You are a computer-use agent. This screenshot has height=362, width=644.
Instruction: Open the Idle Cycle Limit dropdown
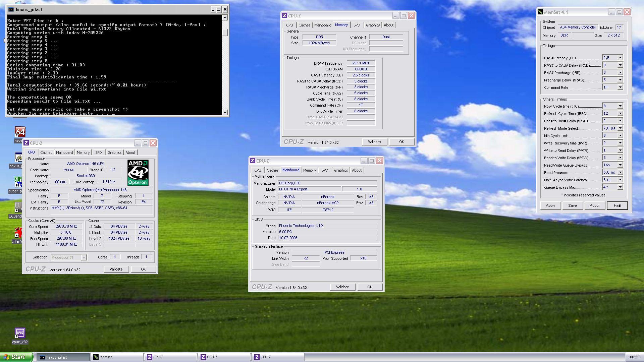tap(620, 135)
